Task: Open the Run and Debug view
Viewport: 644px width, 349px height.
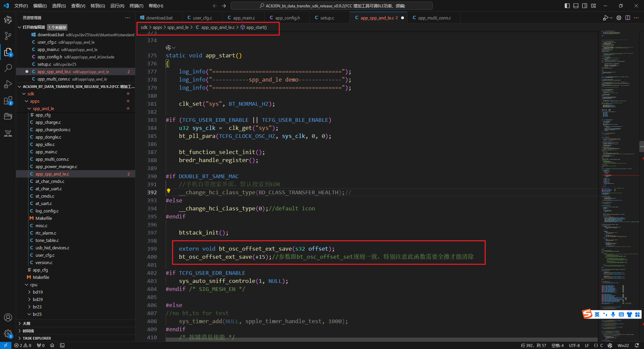Action: click(8, 84)
